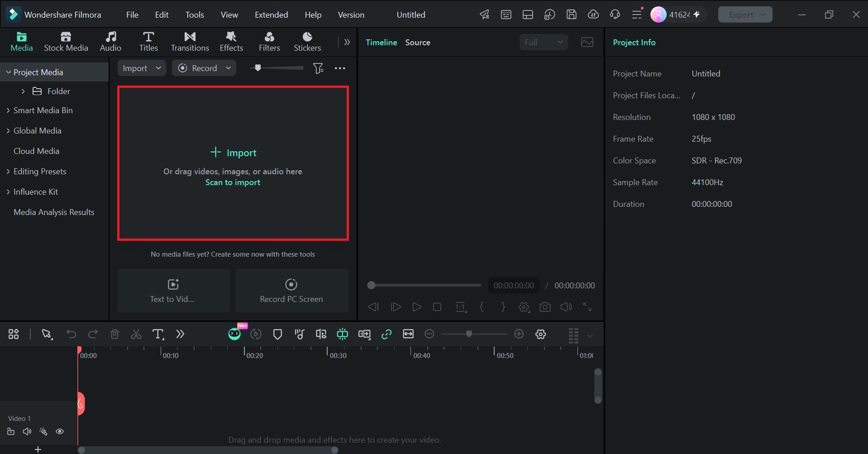The image size is (868, 454).
Task: Click the split scissors tool
Action: pos(136,334)
